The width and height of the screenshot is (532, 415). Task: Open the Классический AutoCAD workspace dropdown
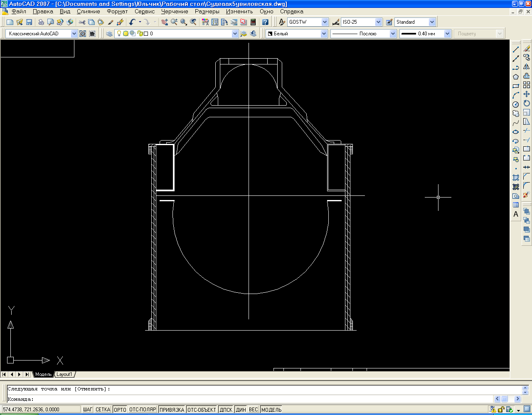[x=74, y=34]
